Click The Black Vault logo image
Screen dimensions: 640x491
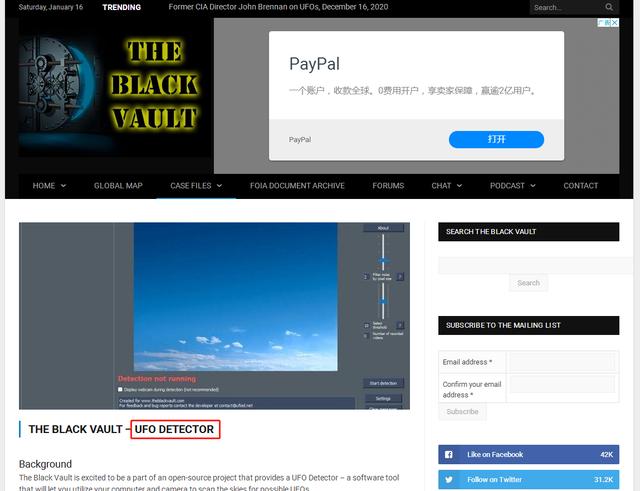click(x=115, y=89)
